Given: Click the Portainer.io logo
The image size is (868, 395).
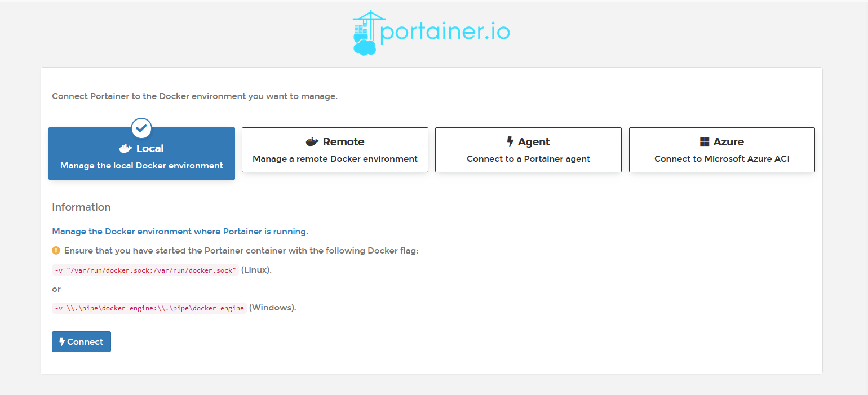Looking at the screenshot, I should point(431,33).
